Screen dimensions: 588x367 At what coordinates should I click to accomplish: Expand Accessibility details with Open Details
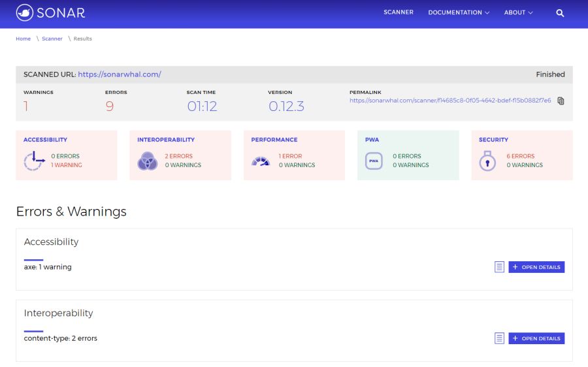point(536,266)
